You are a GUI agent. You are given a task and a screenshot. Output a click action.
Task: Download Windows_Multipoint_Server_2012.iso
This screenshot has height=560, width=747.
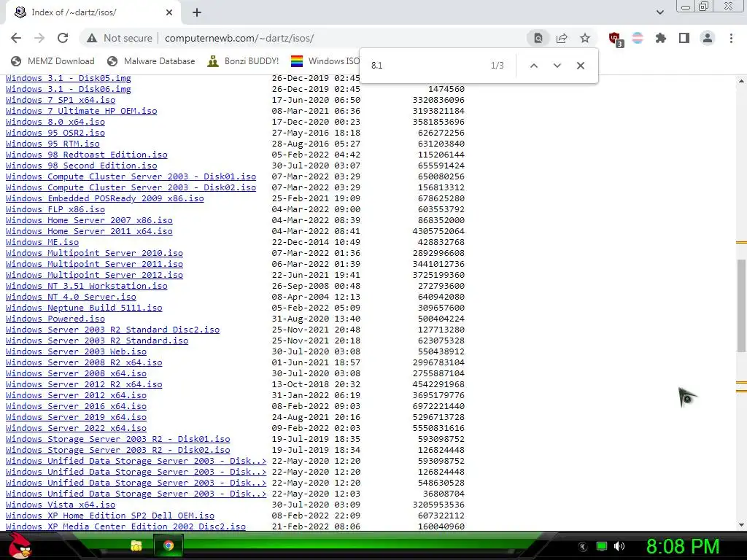pos(94,275)
